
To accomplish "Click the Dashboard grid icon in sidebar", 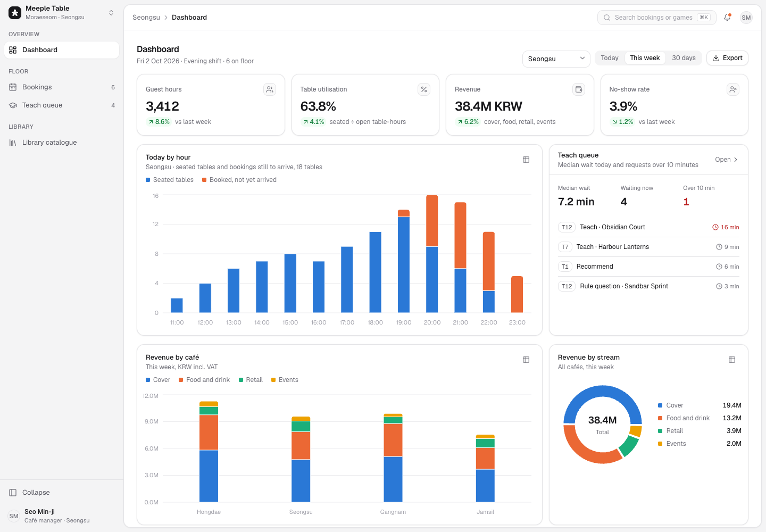I will 13,50.
